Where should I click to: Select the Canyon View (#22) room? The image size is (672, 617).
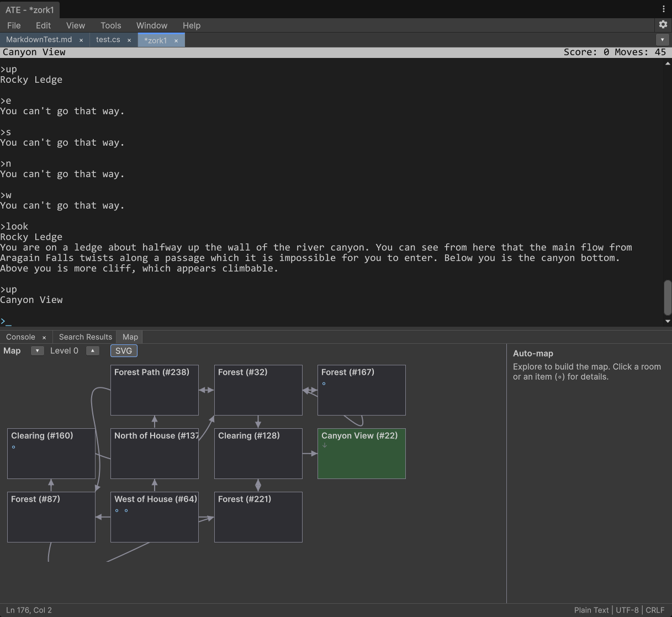pyautogui.click(x=362, y=454)
